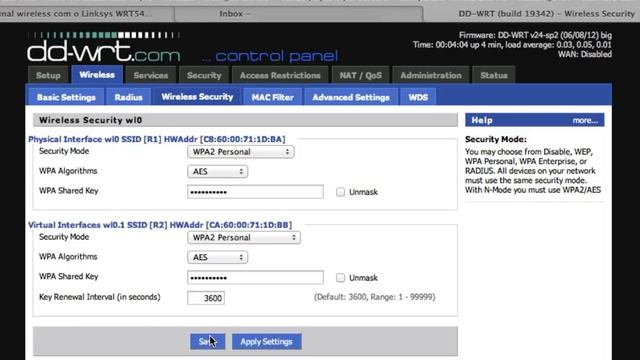Click the 'Wireless Security wl0' heading

coord(91,120)
